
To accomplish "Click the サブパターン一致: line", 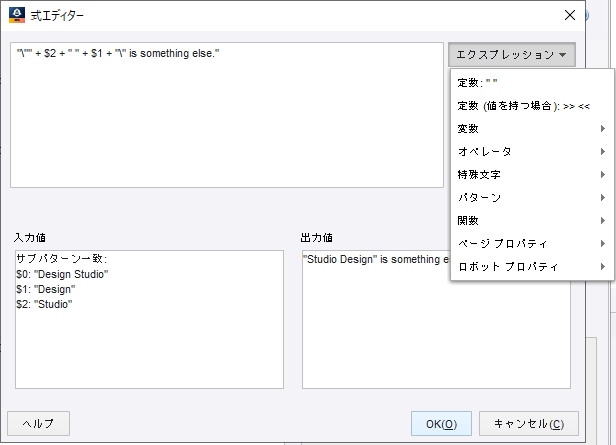I will (x=61, y=259).
